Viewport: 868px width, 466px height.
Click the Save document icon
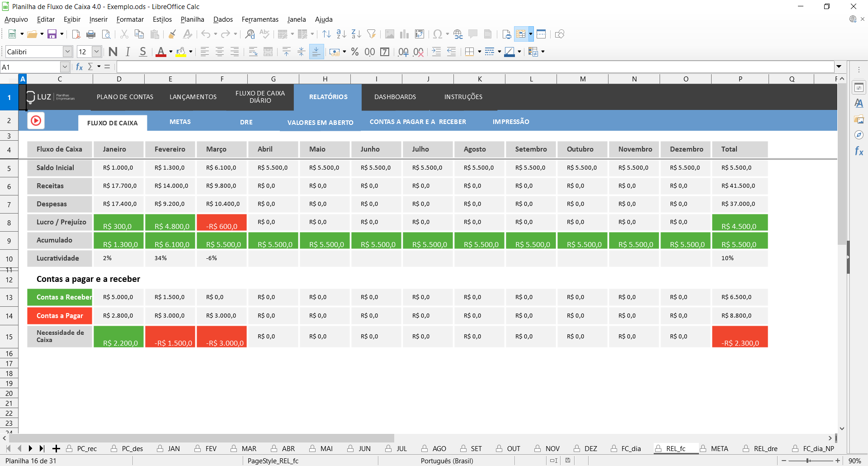(x=52, y=34)
